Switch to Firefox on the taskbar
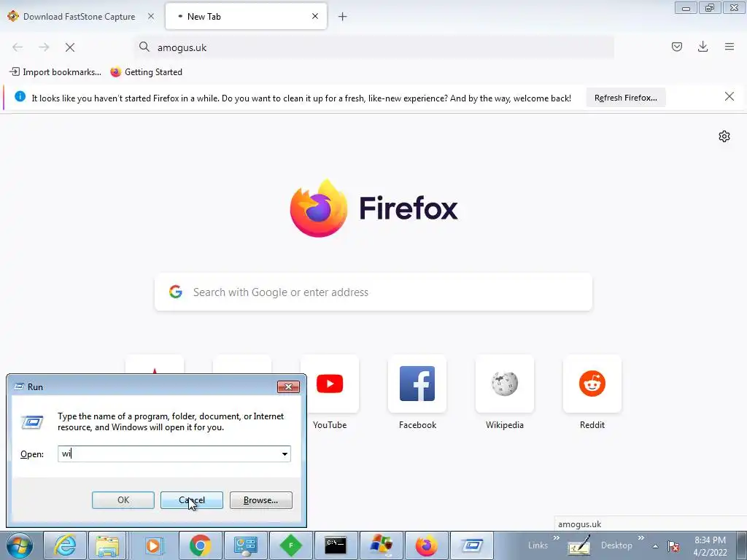The width and height of the screenshot is (747, 560). 426,545
